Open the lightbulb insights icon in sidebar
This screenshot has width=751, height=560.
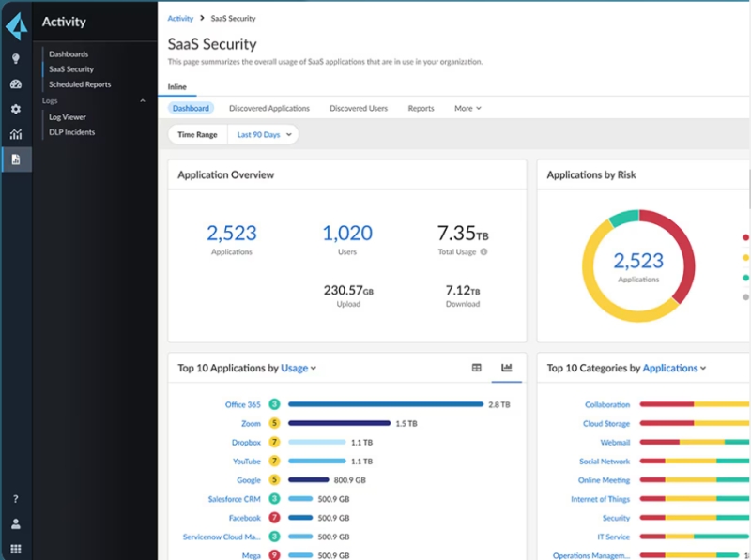point(16,58)
